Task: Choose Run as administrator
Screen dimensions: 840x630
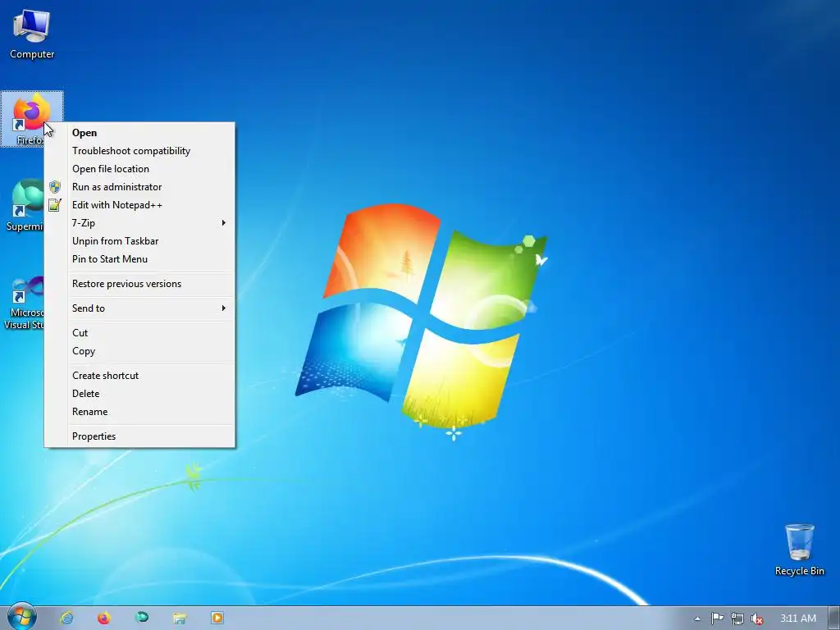Action: coord(139,187)
